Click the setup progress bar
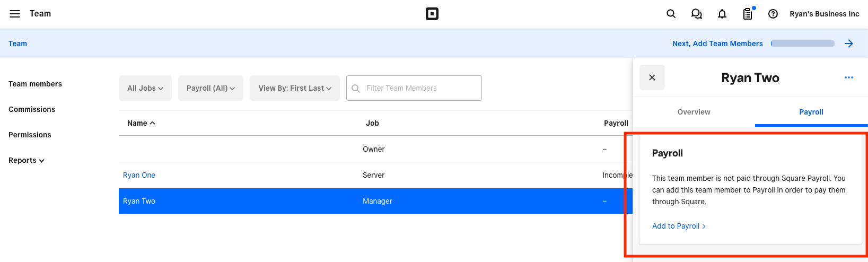 pyautogui.click(x=802, y=43)
